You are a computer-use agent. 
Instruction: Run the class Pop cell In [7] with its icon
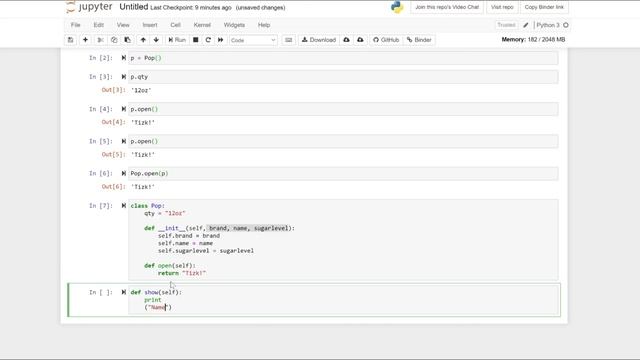(x=124, y=206)
